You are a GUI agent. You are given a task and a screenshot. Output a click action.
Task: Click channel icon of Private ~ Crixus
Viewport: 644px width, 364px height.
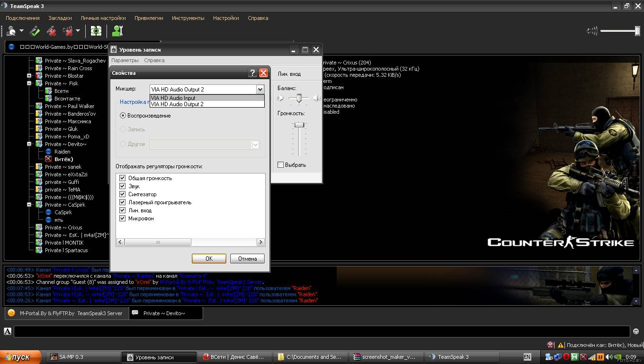39,227
